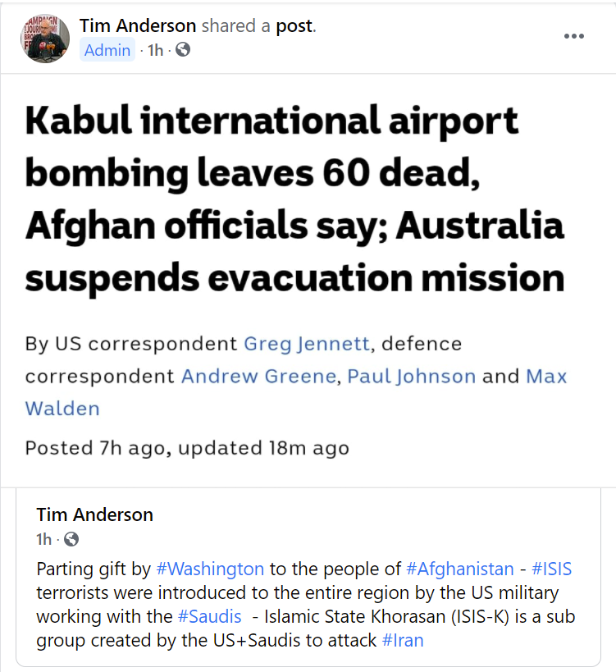Open the three-dot post options menu

tap(574, 37)
